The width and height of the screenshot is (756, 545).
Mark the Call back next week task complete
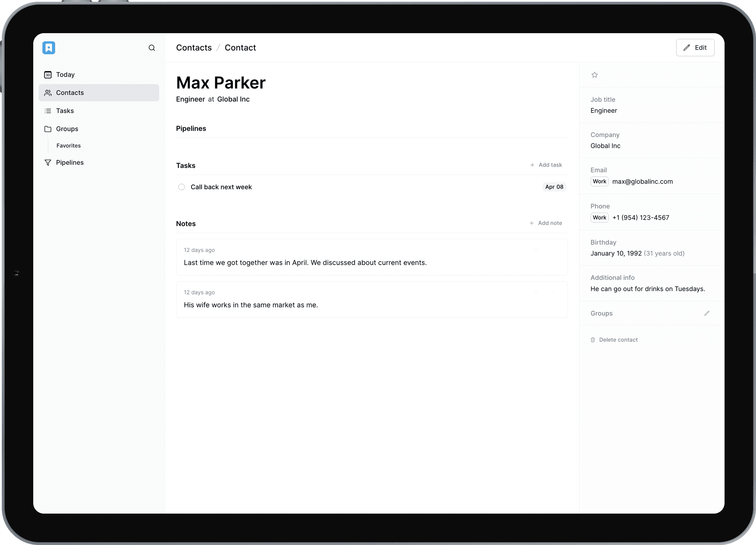(182, 187)
